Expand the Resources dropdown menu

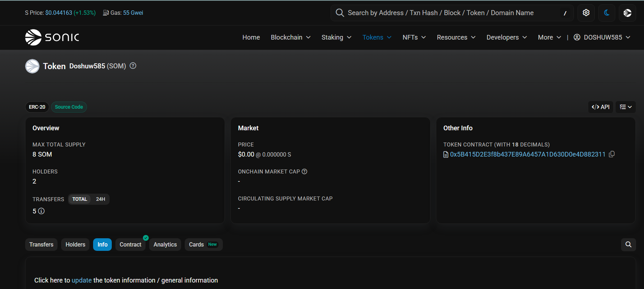coord(456,37)
